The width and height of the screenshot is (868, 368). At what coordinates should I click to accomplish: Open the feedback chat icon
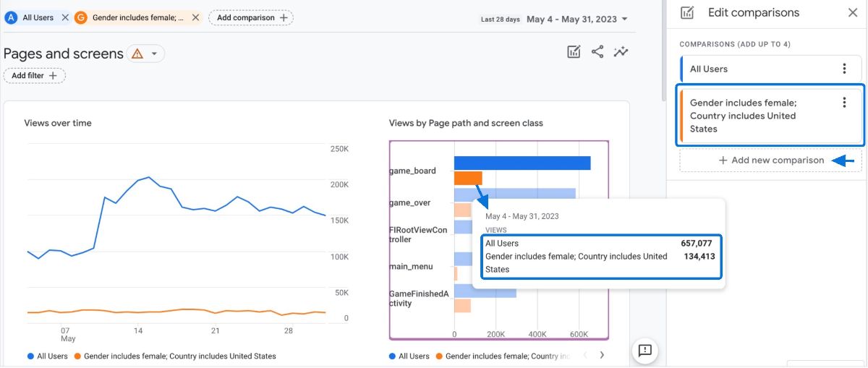[645, 351]
